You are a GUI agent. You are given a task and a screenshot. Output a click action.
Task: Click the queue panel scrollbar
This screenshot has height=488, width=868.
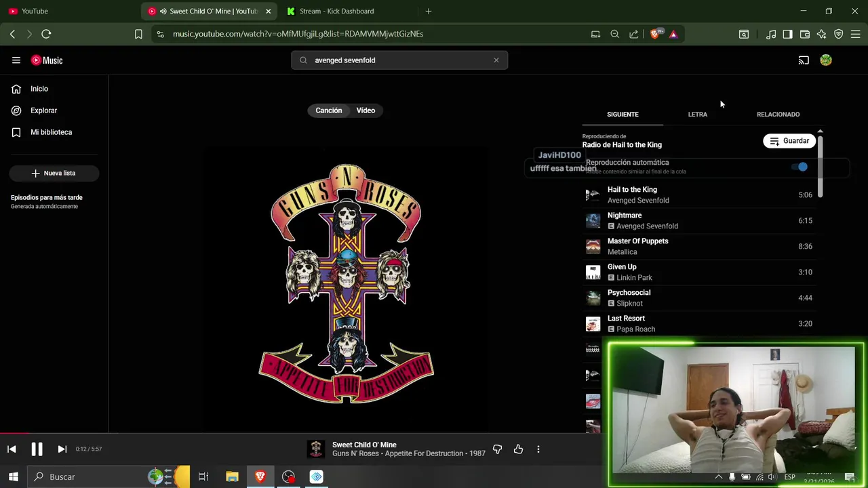tap(821, 166)
